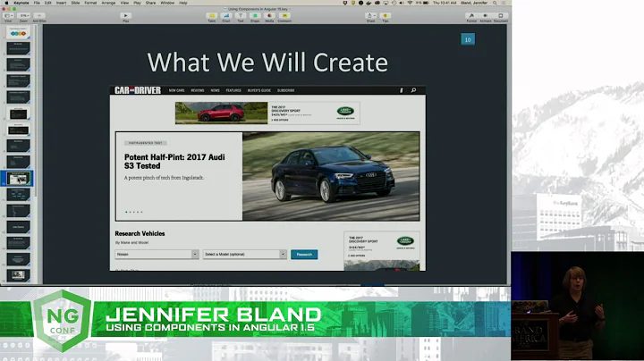Click the AirPlay display menu bar icon
This screenshot has height=361, width=644.
pos(386,3)
